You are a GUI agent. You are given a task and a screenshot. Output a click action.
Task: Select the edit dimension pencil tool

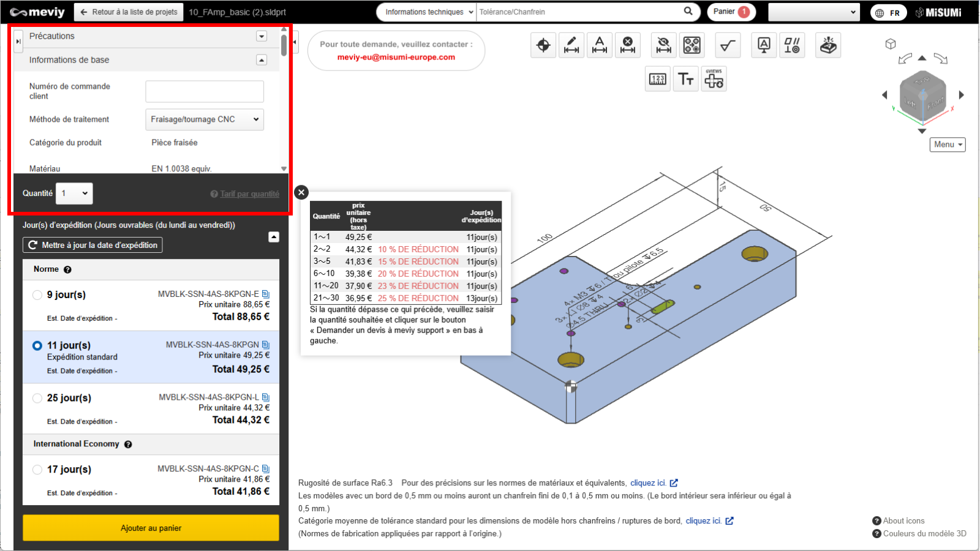(x=571, y=45)
